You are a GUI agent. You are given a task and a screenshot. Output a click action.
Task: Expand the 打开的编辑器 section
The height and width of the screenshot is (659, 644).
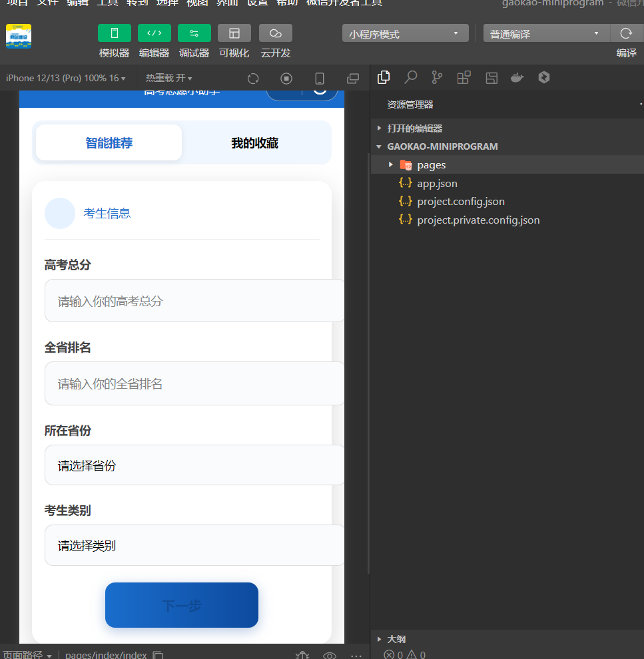tap(507, 128)
